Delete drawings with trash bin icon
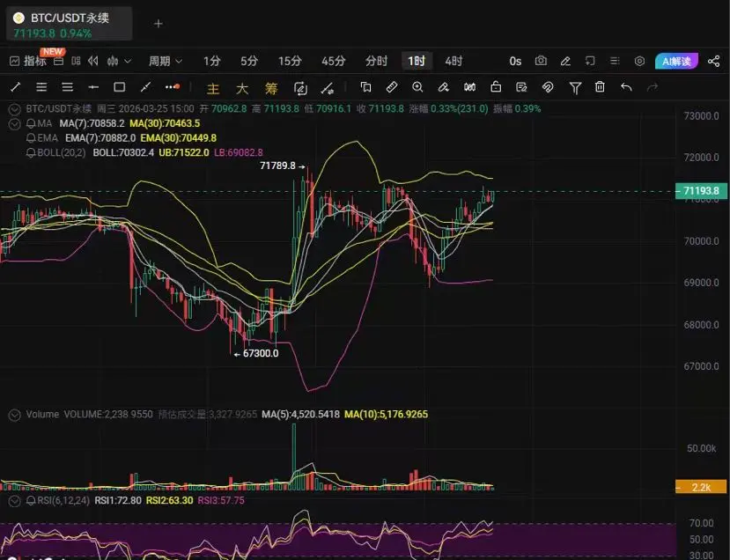The width and height of the screenshot is (730, 560). tap(600, 87)
